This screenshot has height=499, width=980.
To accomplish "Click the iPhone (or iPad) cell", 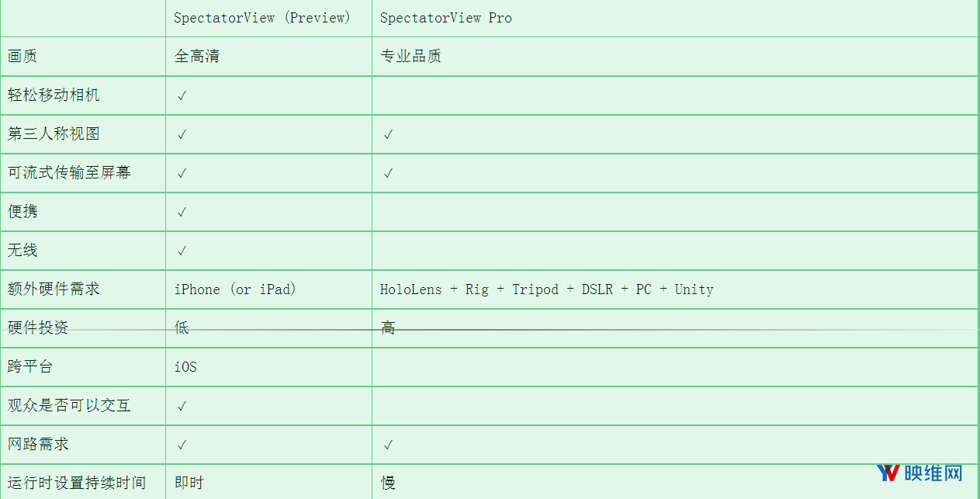I will (235, 289).
